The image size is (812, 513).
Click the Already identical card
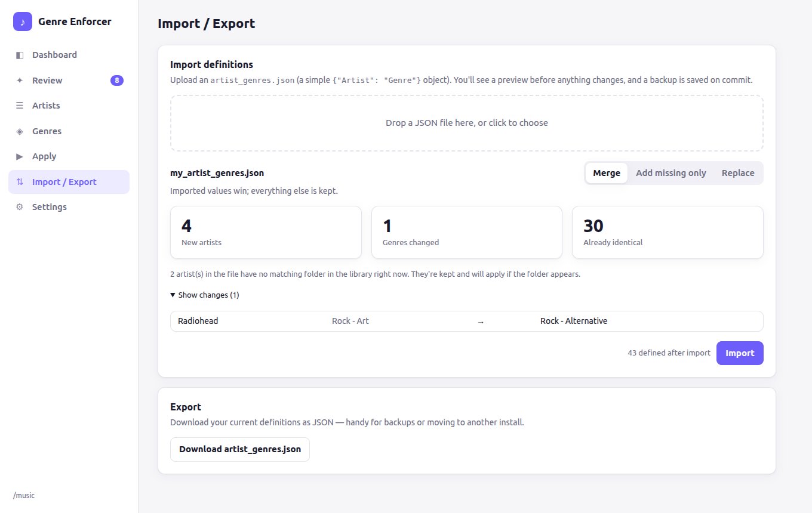coord(668,233)
